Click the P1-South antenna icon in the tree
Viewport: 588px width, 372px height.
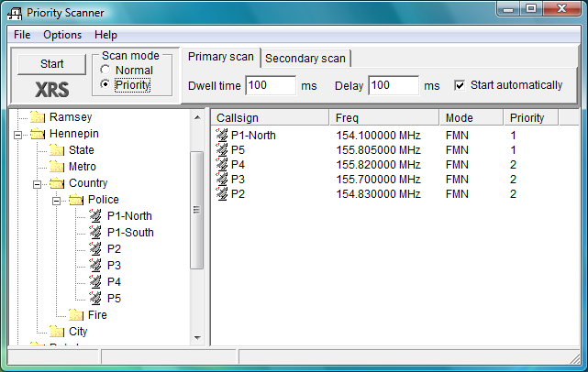(x=95, y=232)
